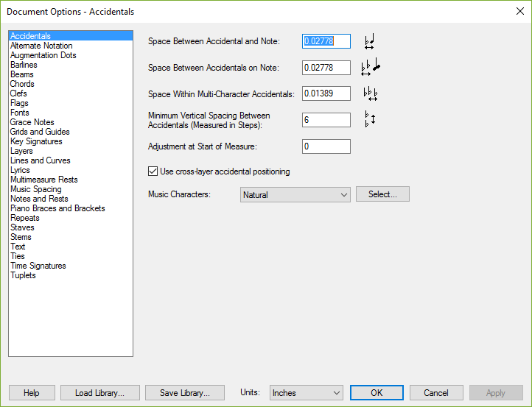Confirm settings with the OK button

point(377,393)
